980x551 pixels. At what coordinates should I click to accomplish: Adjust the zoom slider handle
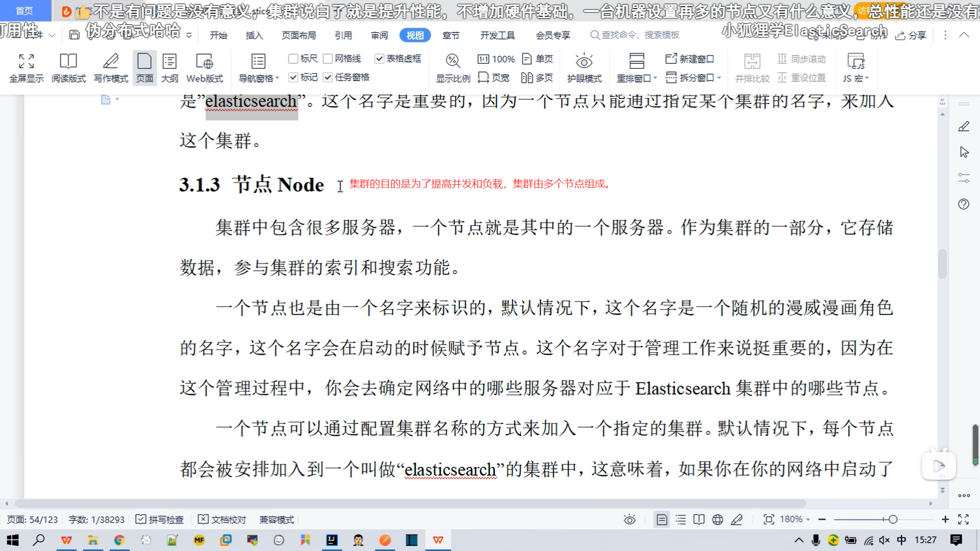(893, 519)
